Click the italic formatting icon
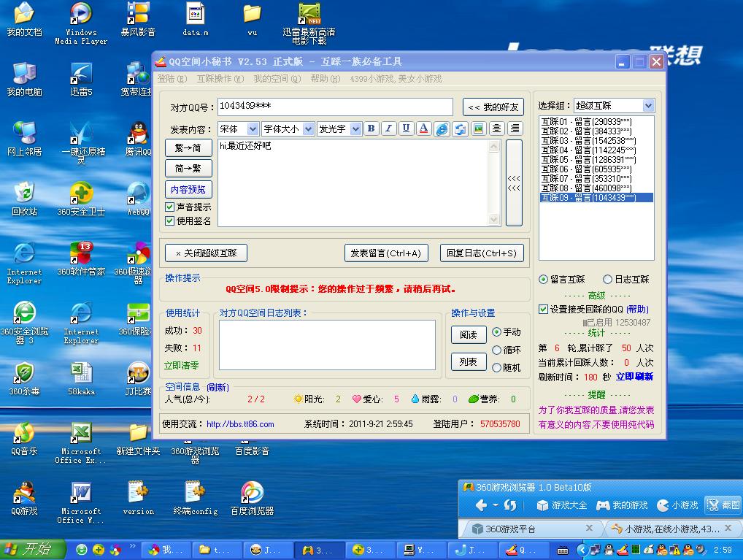This screenshot has width=743, height=560. [x=388, y=129]
